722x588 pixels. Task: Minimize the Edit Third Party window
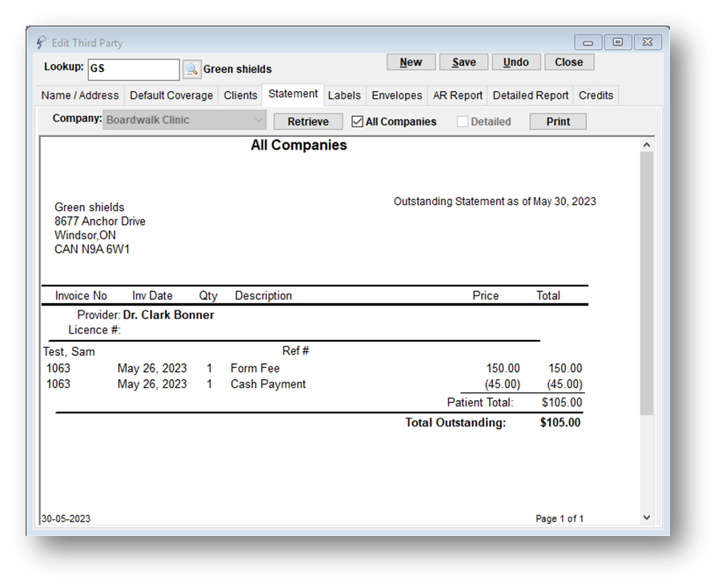coord(588,42)
